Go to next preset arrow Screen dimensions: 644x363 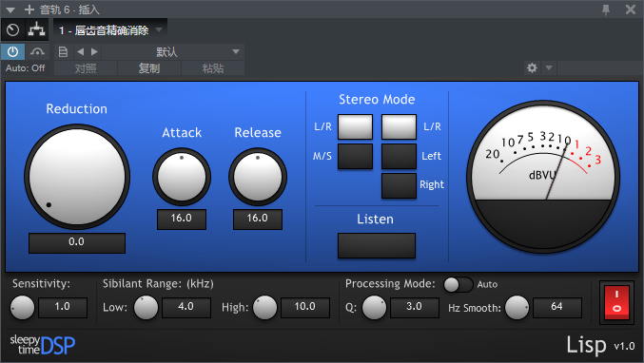pos(94,51)
